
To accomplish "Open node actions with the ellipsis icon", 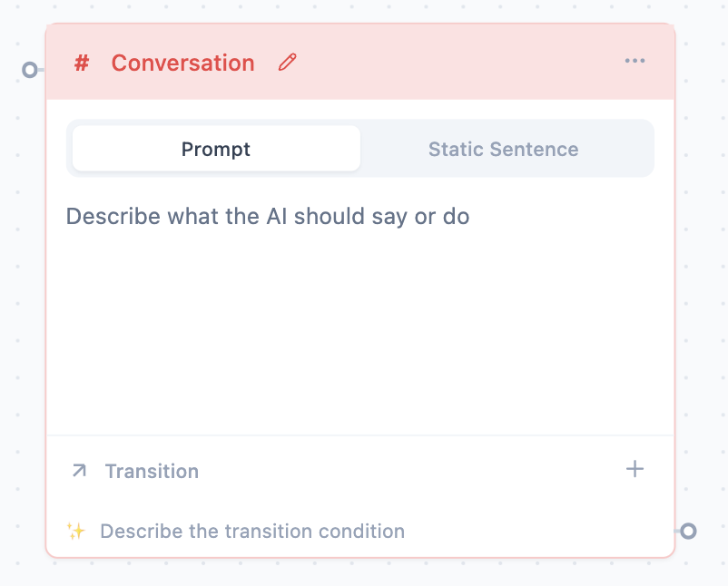I will (x=635, y=61).
